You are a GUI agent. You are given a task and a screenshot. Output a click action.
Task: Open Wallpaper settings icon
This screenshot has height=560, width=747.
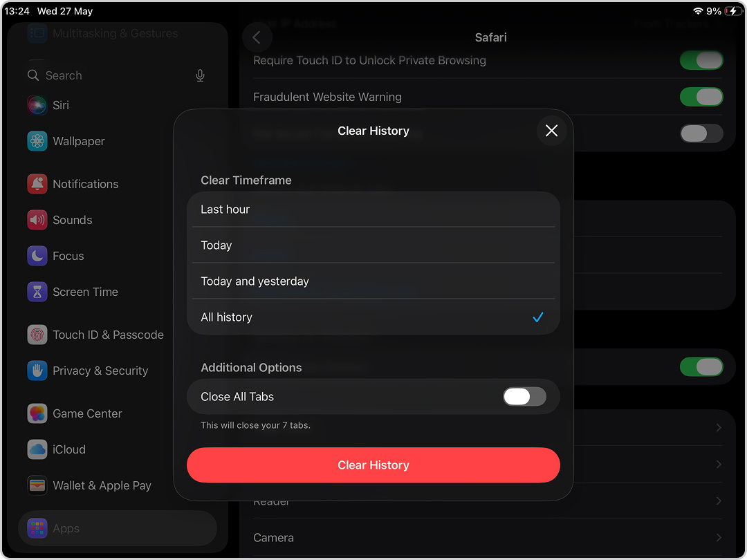point(37,141)
